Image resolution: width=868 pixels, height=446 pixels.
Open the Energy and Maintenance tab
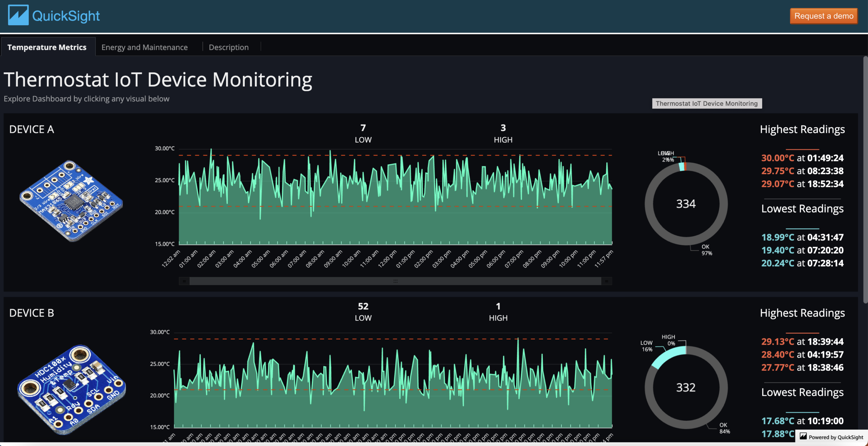click(x=144, y=47)
